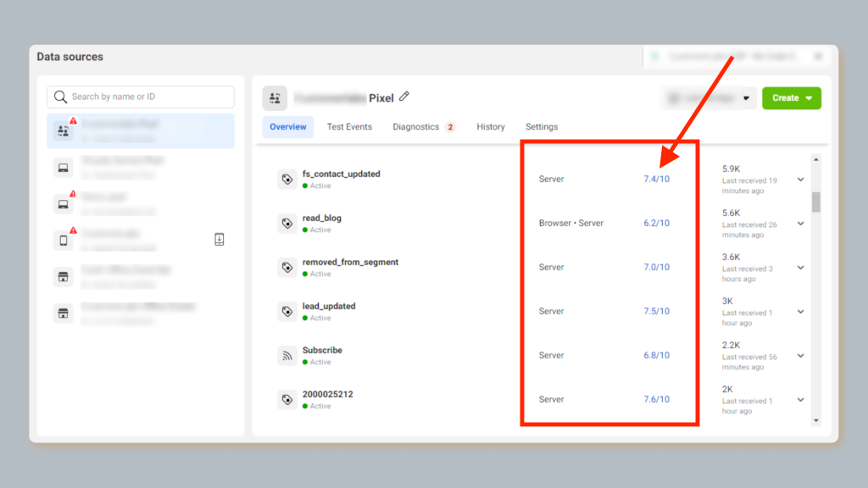This screenshot has width=868, height=488.
Task: Expand the lead_updated event row
Action: coord(800,312)
